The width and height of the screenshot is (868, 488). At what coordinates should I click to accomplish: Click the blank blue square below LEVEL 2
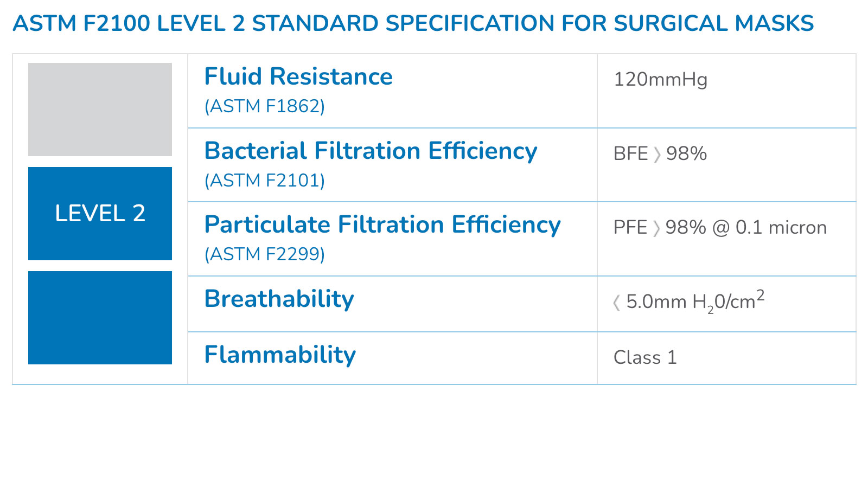pyautogui.click(x=100, y=318)
